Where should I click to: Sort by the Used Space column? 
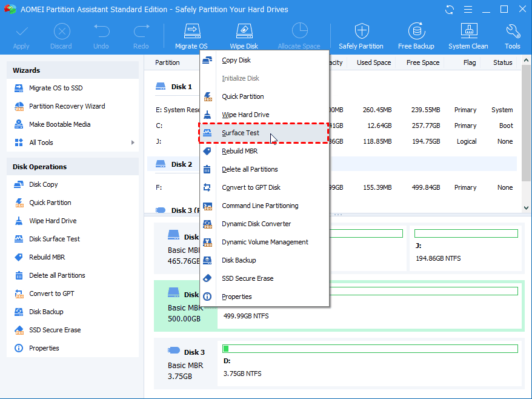[x=374, y=62]
